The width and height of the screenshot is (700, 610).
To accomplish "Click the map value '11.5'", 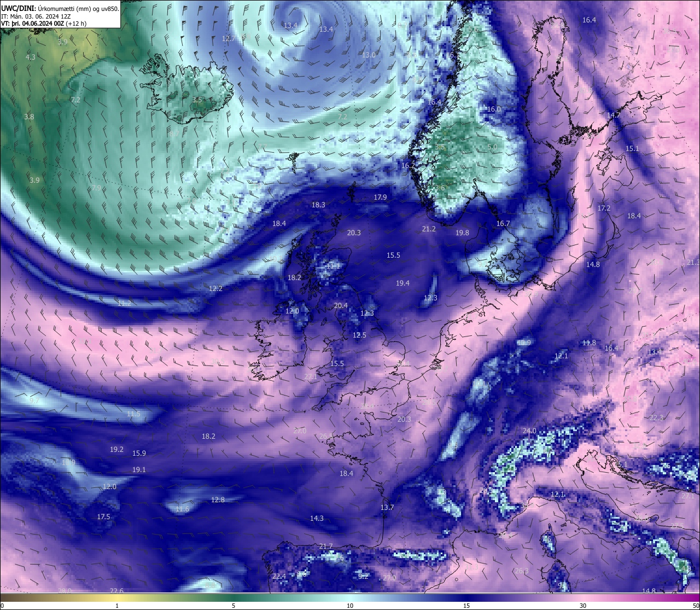I will click(133, 414).
